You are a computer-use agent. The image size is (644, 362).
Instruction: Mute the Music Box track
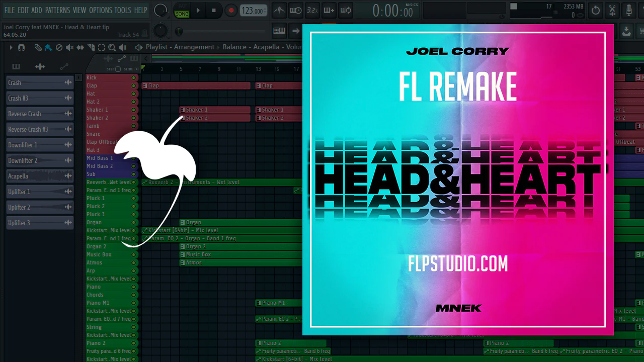click(134, 254)
